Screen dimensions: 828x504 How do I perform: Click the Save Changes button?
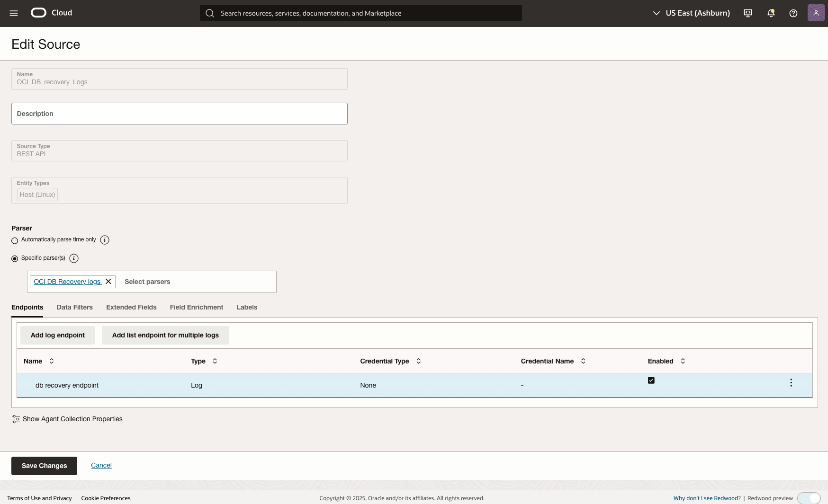point(44,466)
